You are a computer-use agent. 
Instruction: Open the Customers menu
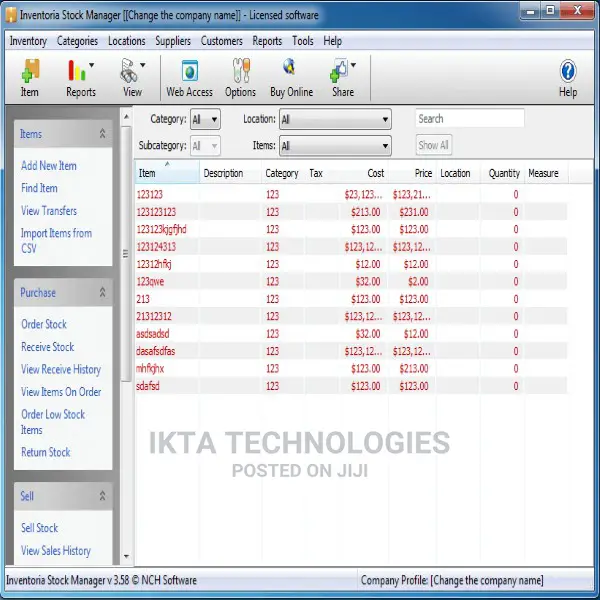pos(222,41)
